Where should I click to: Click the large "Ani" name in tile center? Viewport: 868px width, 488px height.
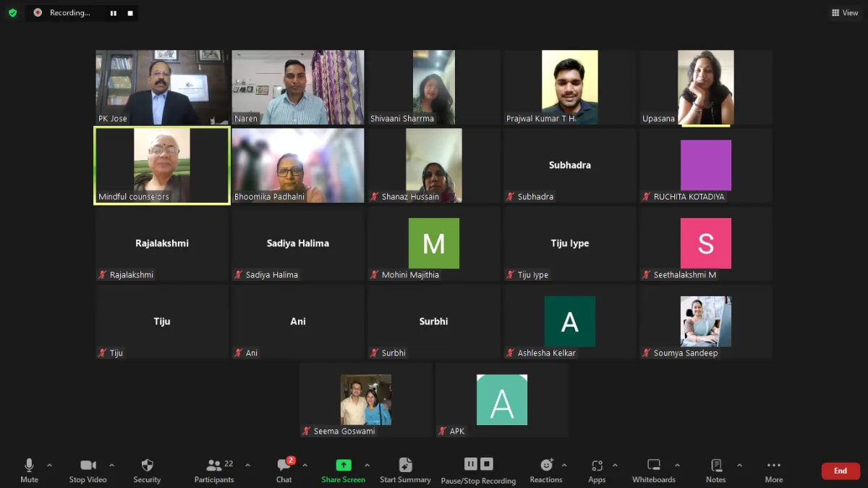click(x=298, y=321)
